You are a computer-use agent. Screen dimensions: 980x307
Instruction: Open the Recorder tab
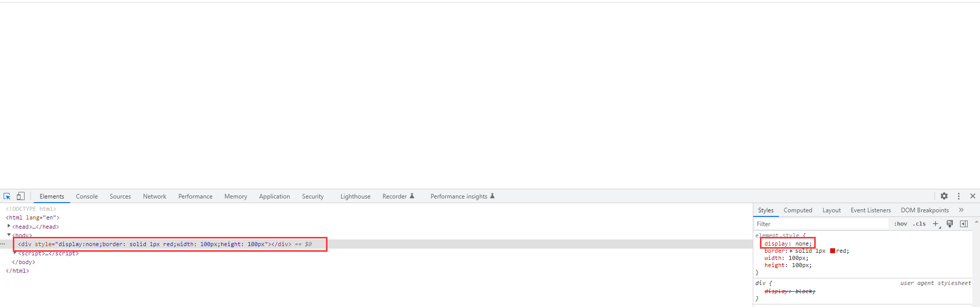398,196
